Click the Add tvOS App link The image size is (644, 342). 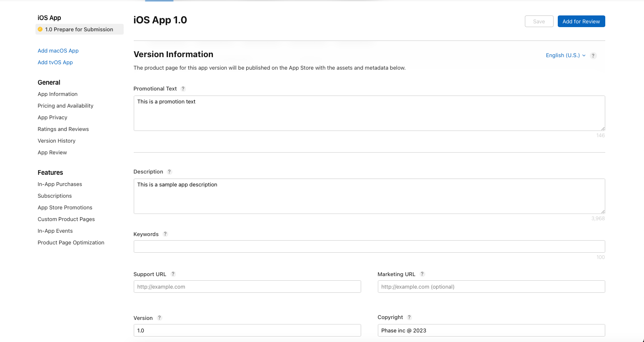click(x=55, y=62)
